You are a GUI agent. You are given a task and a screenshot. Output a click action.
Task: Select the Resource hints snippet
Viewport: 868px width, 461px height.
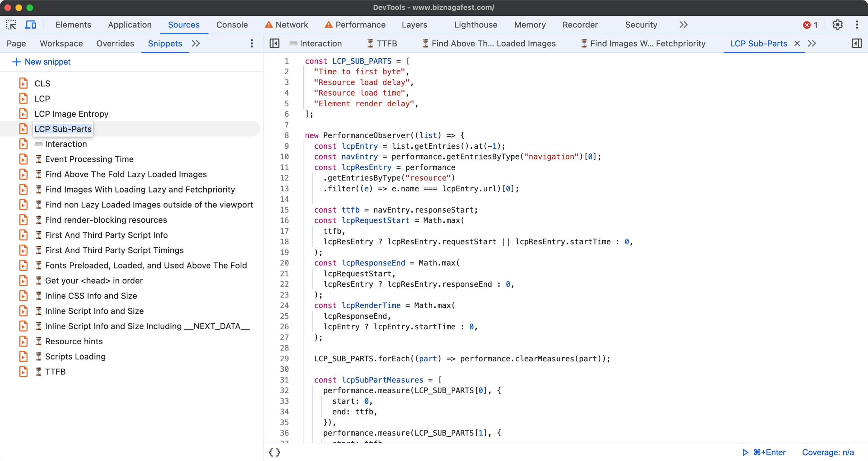tap(74, 341)
